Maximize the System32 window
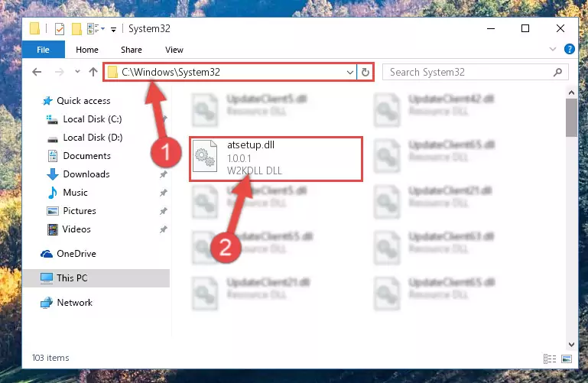 click(x=525, y=28)
